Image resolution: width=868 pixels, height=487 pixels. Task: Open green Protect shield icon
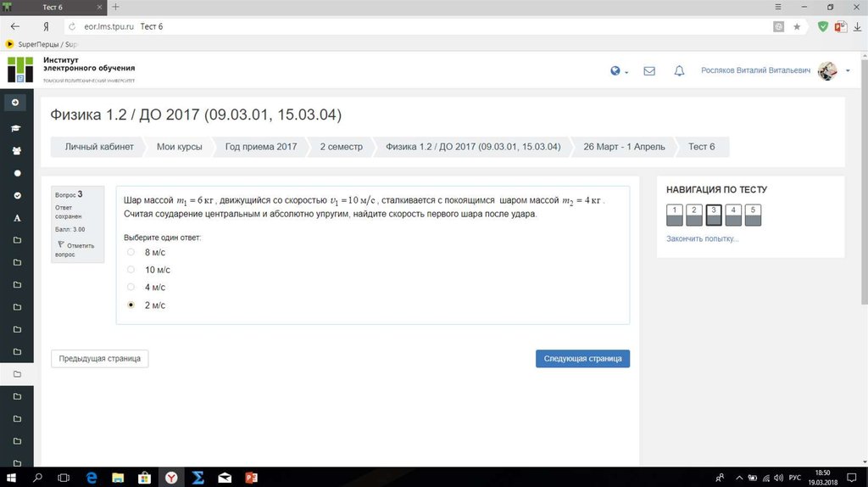[823, 26]
